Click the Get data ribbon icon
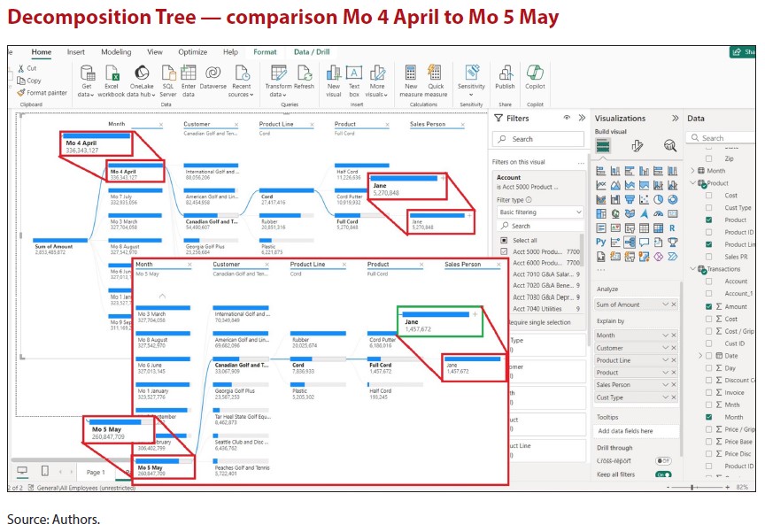 point(87,73)
